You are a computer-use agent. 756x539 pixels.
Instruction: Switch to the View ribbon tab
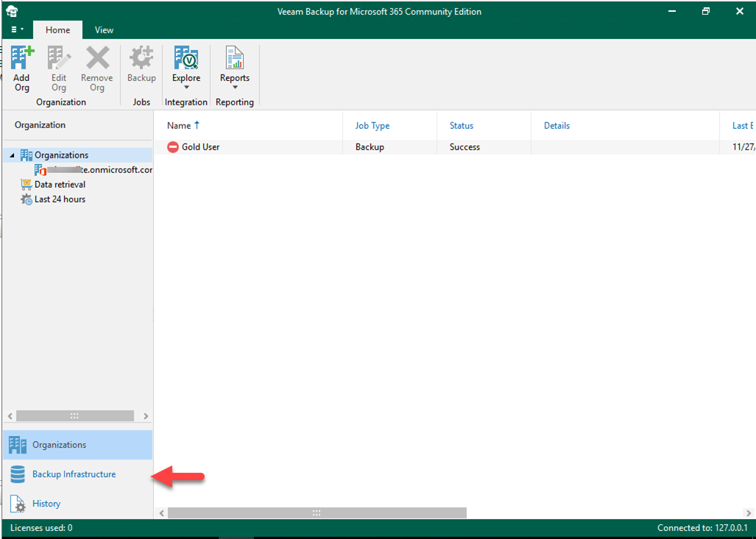[104, 30]
